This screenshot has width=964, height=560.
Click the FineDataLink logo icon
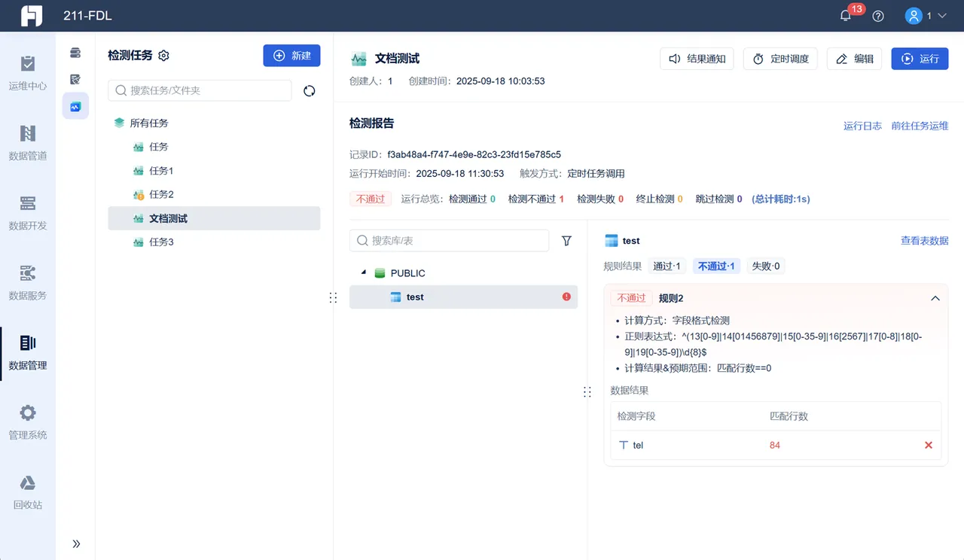point(32,16)
